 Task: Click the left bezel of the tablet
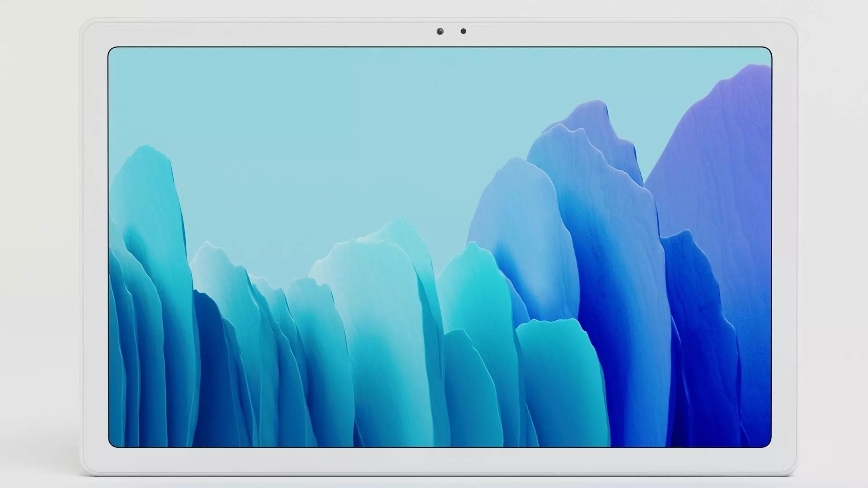95,246
